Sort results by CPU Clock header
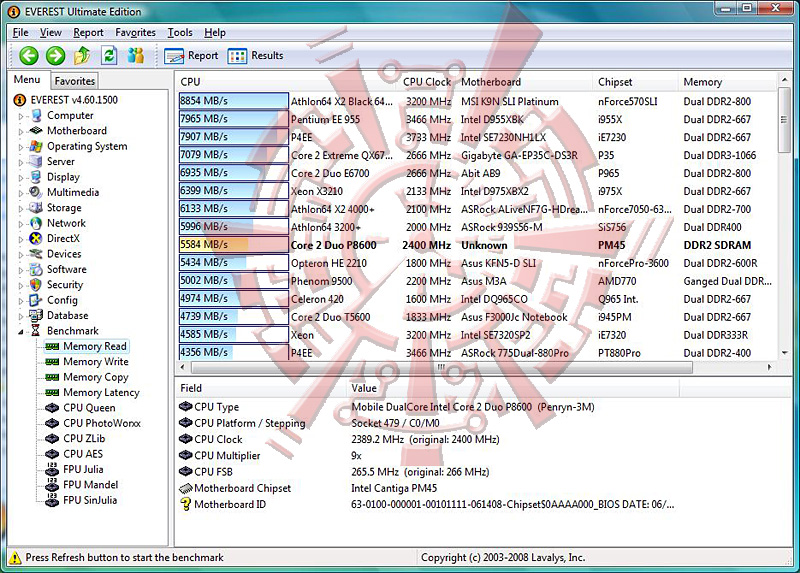Screen dimensions: 800x573 427,82
